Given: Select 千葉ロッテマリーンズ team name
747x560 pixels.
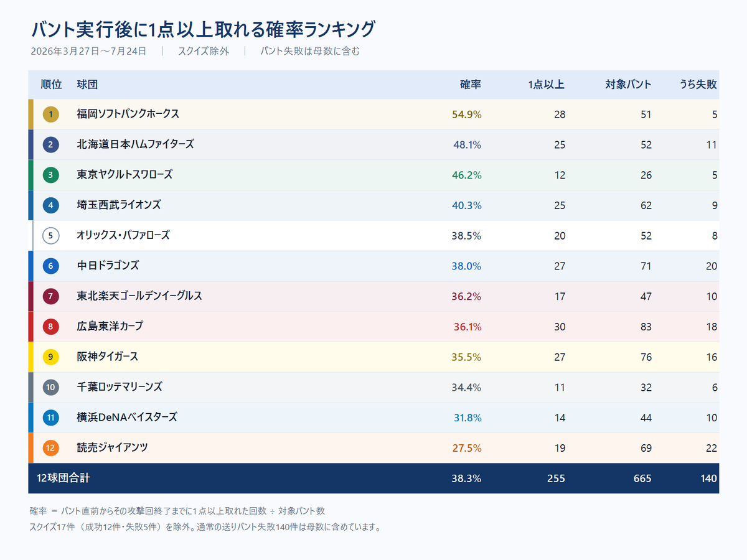Looking at the screenshot, I should pyautogui.click(x=120, y=387).
